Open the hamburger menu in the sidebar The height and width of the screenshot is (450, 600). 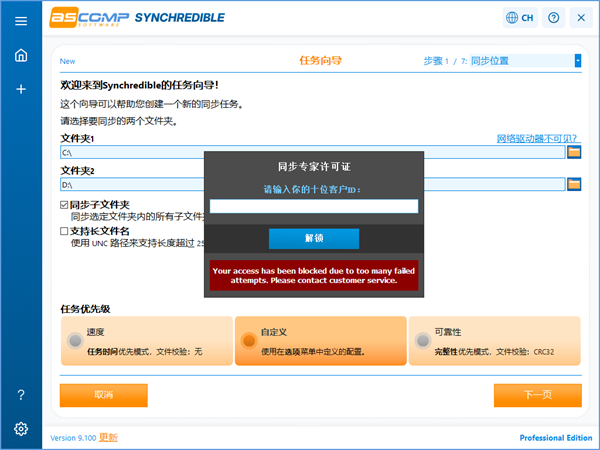(x=21, y=21)
